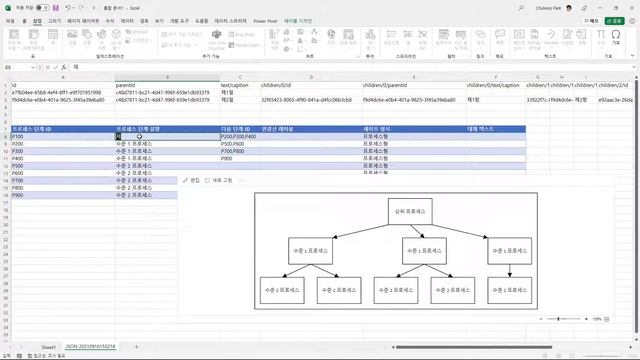The image size is (640, 360).
Task: Click the PivotChart icon
Action: pyautogui.click(x=348, y=37)
